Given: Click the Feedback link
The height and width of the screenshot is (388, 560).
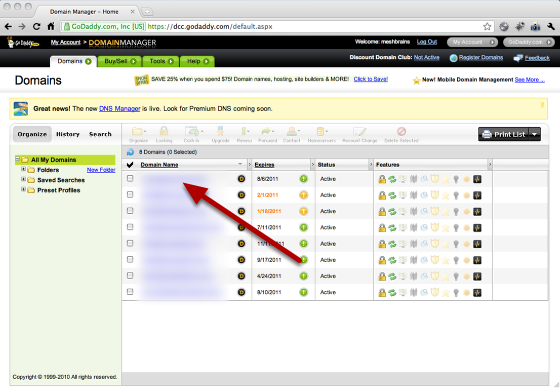Looking at the screenshot, I should (537, 58).
